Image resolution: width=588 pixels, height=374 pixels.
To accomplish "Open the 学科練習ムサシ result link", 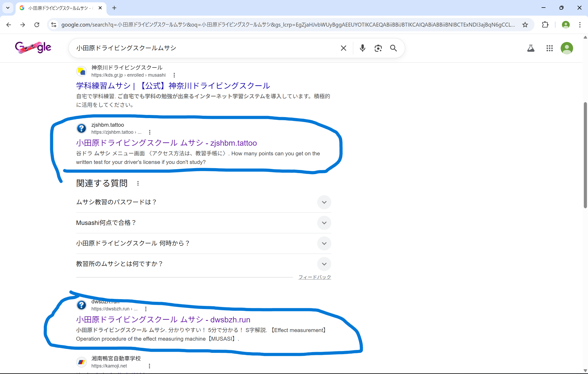I will pos(172,85).
